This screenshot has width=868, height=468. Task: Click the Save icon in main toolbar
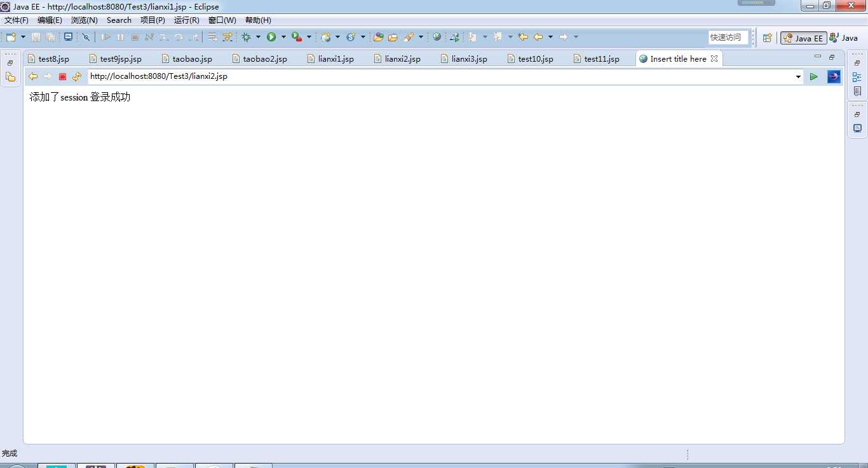click(x=36, y=38)
